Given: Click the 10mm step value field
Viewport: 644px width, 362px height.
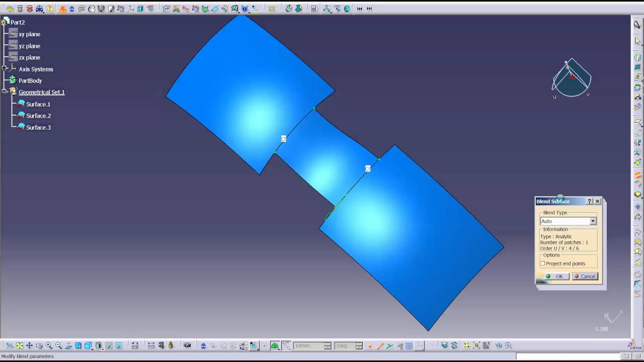Looking at the screenshot, I should (309, 346).
